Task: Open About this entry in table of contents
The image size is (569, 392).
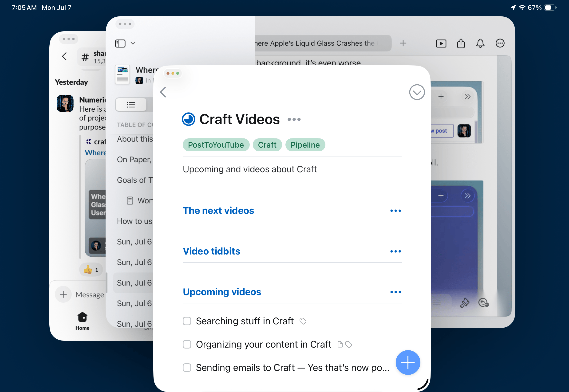Action: pyautogui.click(x=135, y=139)
